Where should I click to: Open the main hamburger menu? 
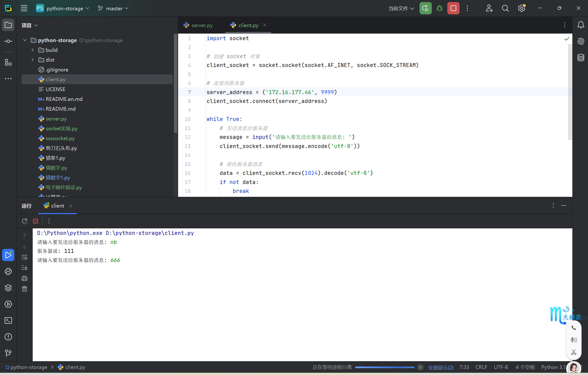(x=24, y=8)
